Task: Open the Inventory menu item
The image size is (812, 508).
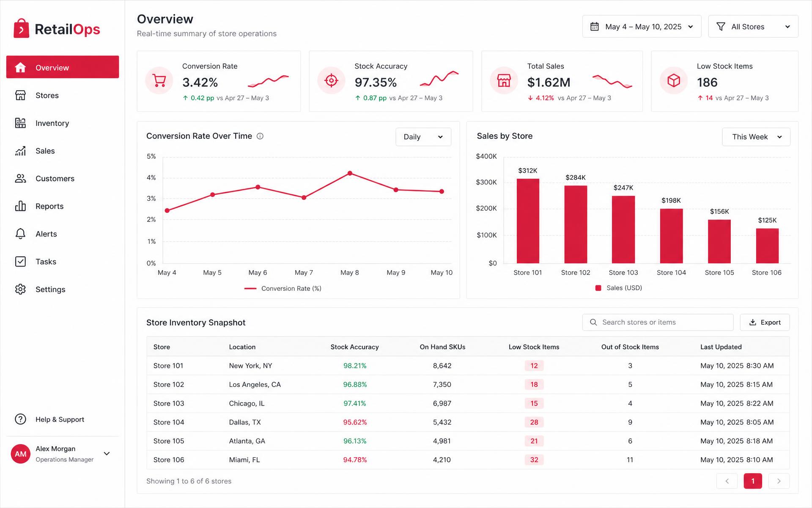Action: point(63,123)
